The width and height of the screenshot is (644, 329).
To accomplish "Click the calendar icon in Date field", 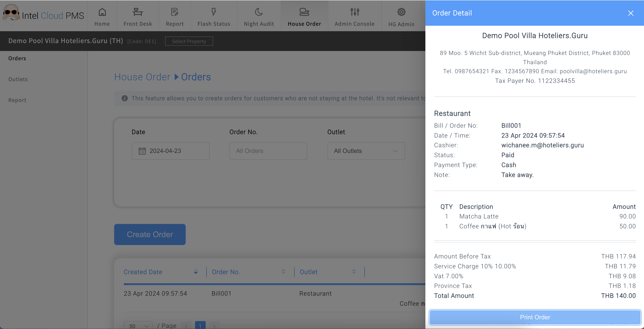I will coord(142,151).
